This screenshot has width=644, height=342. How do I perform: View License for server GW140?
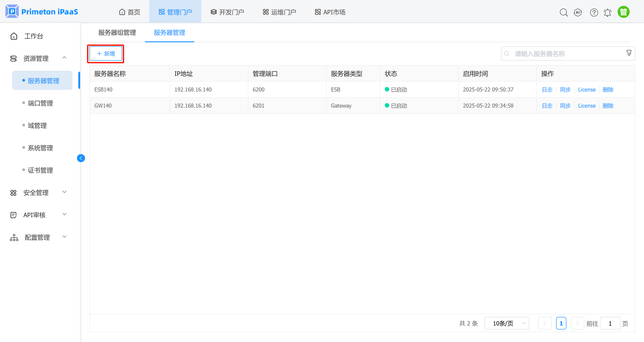[x=587, y=105]
